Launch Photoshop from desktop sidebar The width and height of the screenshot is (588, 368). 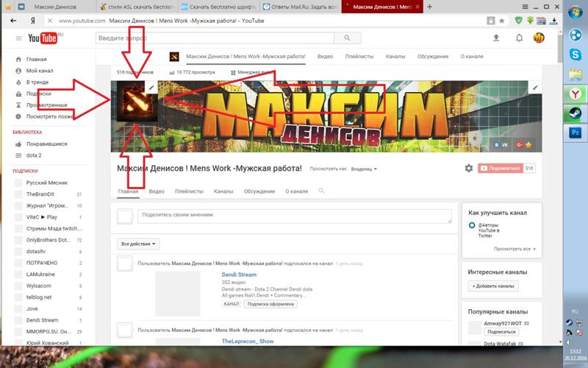point(576,132)
